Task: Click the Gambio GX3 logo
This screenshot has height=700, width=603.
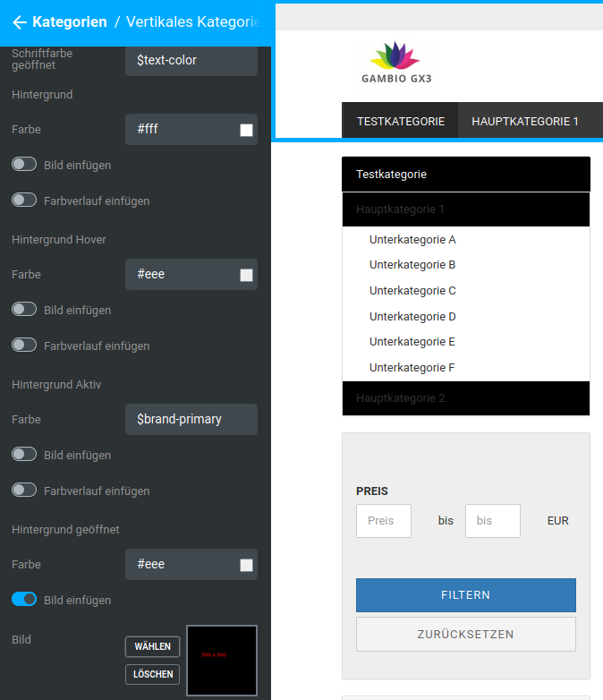Action: pos(395,64)
